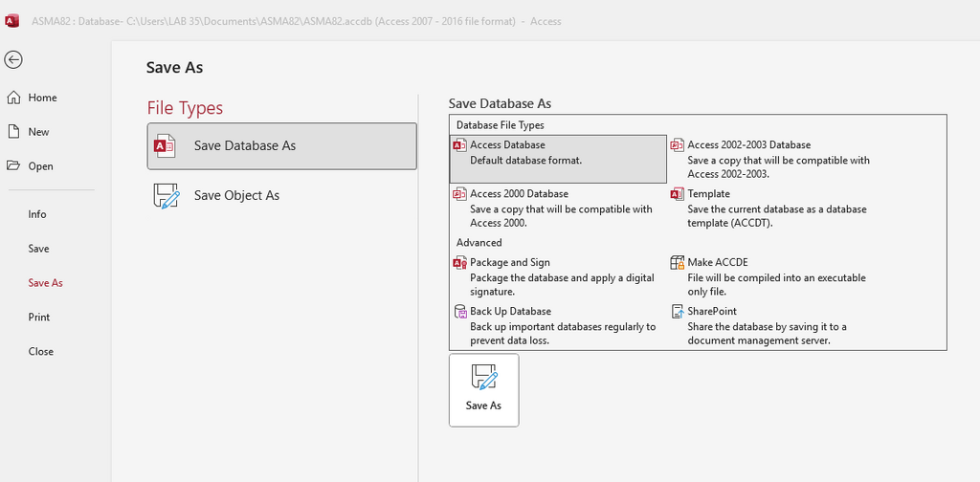Open the Print menu item
The width and height of the screenshot is (980, 482).
(38, 318)
